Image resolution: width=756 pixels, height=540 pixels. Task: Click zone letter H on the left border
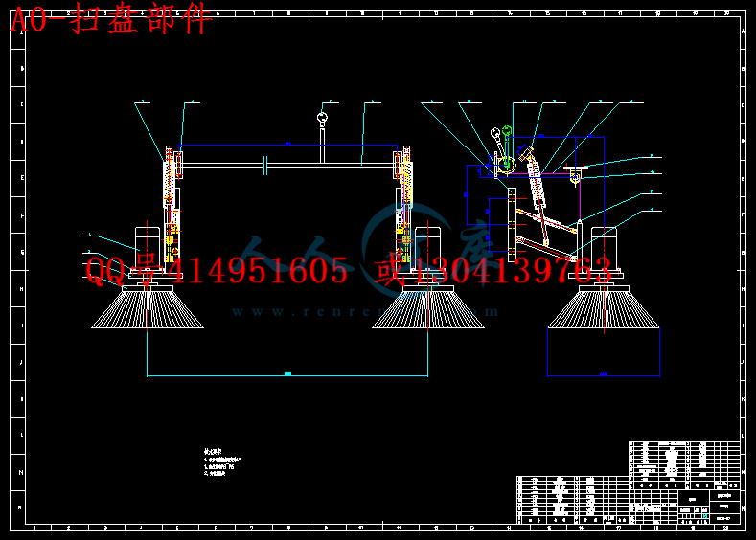click(21, 289)
